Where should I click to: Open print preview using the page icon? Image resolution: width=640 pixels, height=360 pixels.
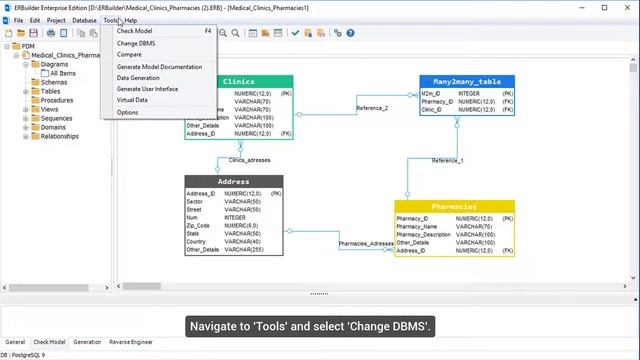coord(64,33)
